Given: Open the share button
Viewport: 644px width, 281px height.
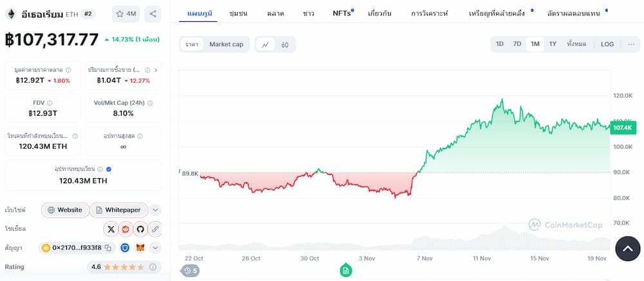Looking at the screenshot, I should (153, 14).
